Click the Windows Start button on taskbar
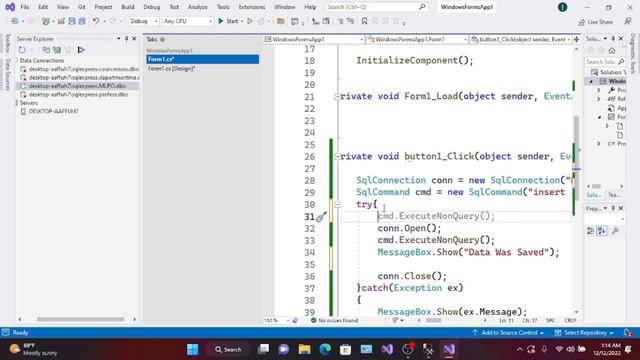Image resolution: width=640 pixels, height=360 pixels. coord(193,349)
